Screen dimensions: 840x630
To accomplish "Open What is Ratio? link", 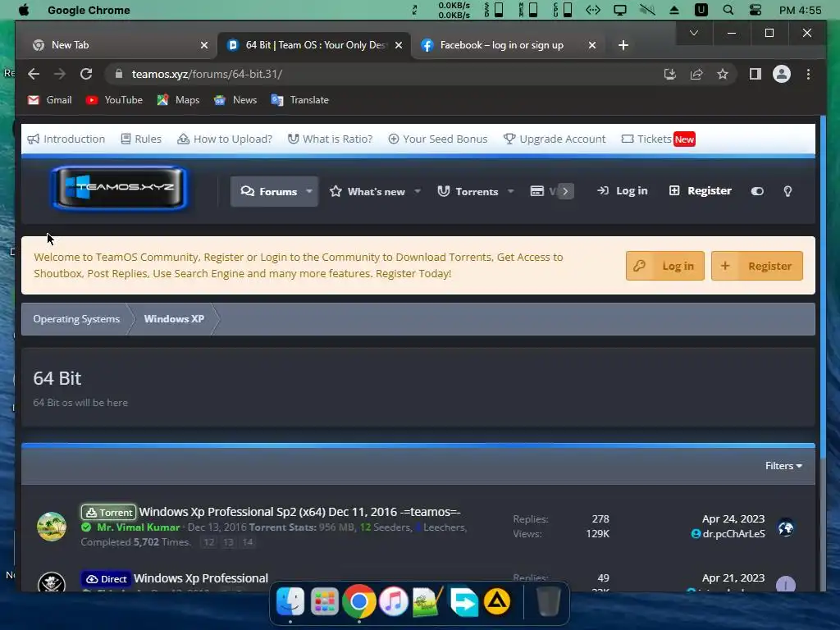I will point(330,139).
